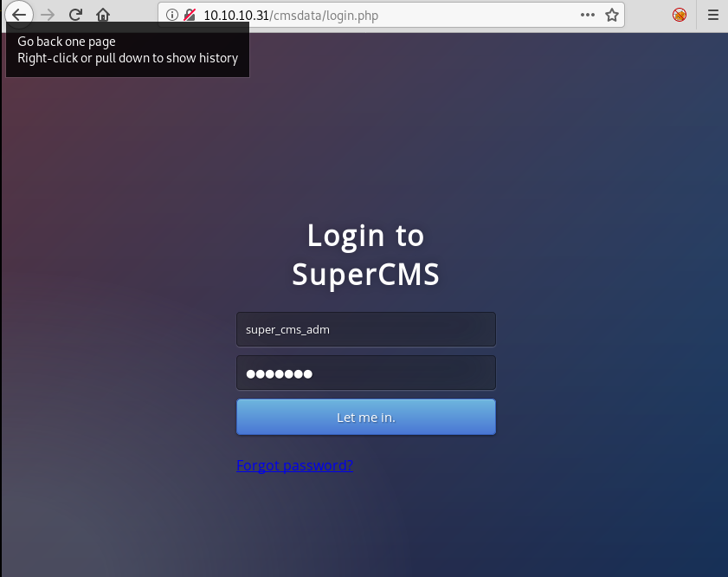728x577 pixels.
Task: Click the login.php path text in the URL
Action: point(352,16)
